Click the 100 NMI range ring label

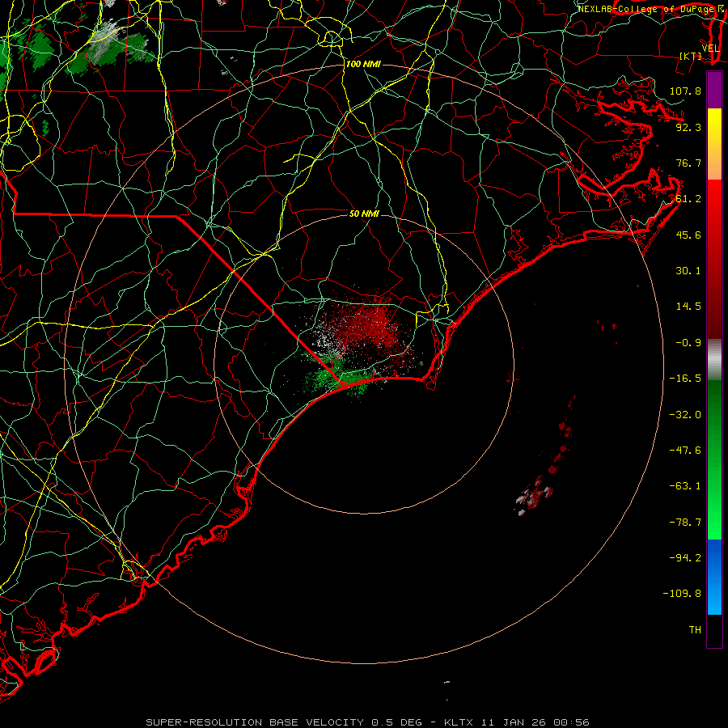pos(363,64)
